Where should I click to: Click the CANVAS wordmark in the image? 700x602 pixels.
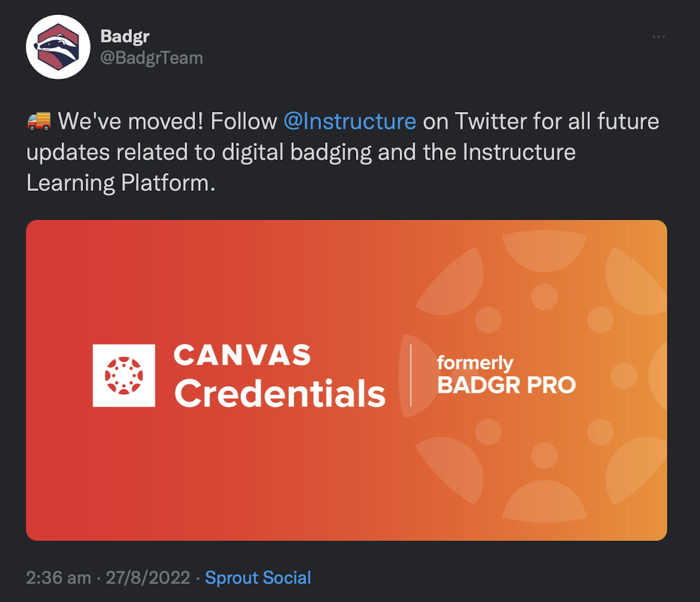click(242, 355)
